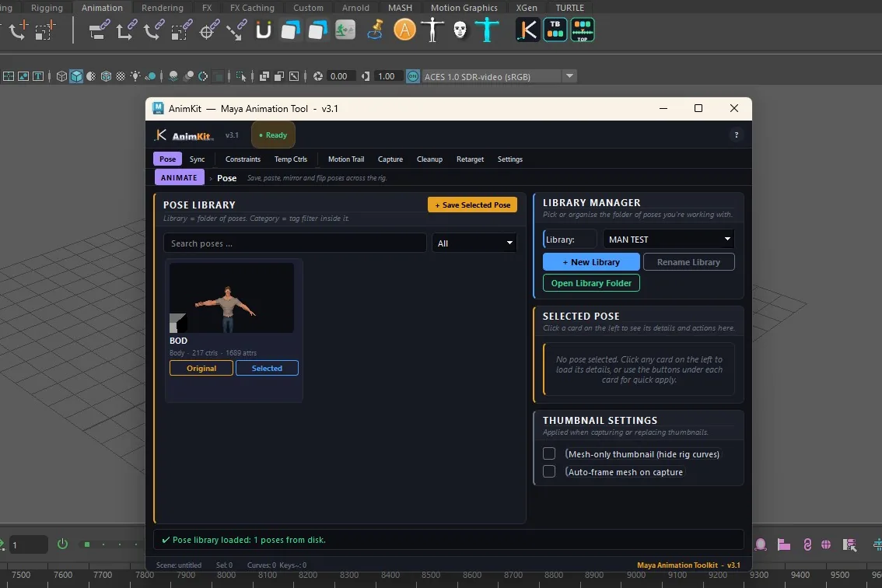The width and height of the screenshot is (882, 588).
Task: Click the orange circle A shelf icon
Action: pyautogui.click(x=404, y=30)
